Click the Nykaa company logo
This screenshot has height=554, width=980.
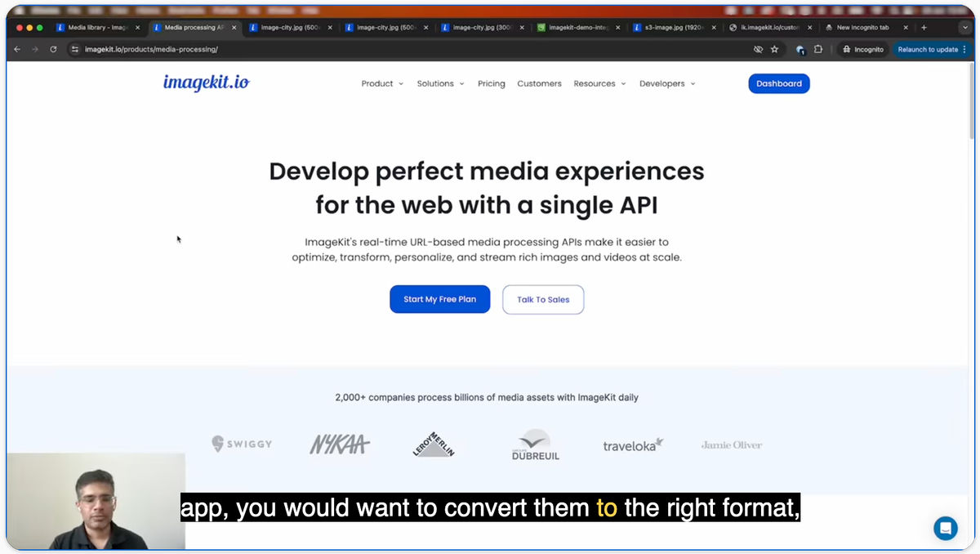click(x=340, y=445)
